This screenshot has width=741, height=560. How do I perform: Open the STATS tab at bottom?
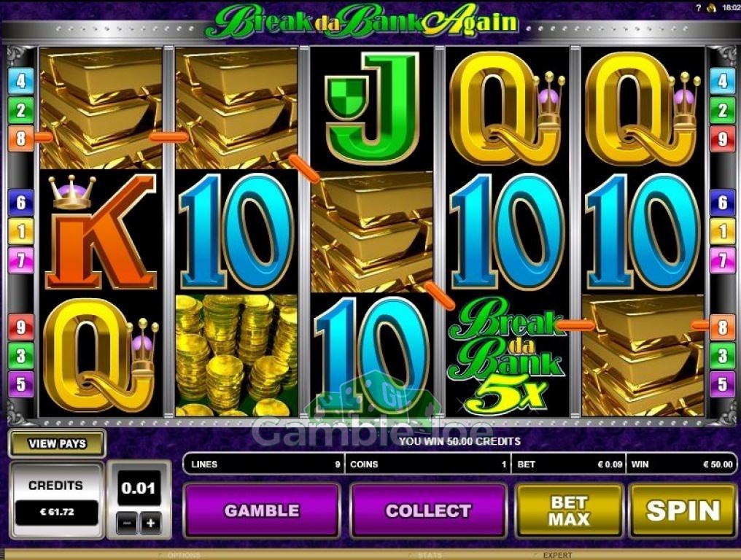tap(430, 556)
